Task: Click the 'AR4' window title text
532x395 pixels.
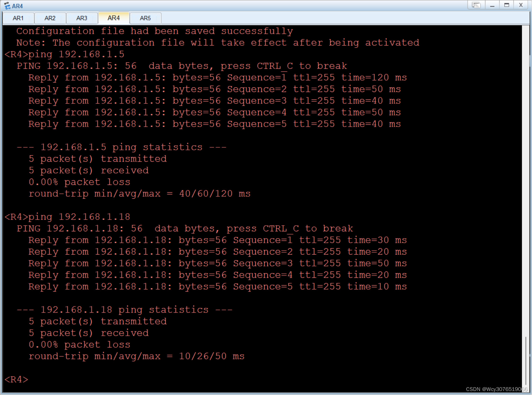Action: click(x=17, y=6)
